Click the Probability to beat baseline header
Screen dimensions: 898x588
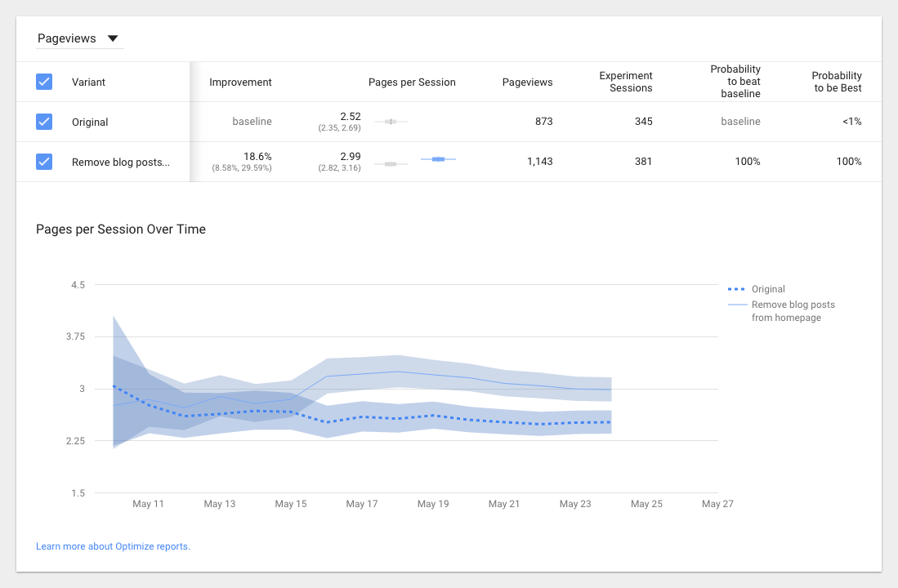coord(735,82)
